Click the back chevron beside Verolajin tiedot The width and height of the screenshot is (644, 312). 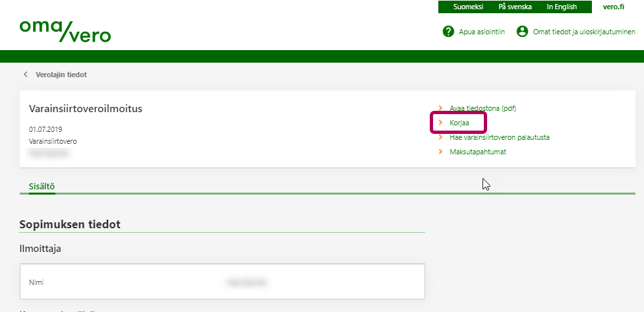coord(26,75)
